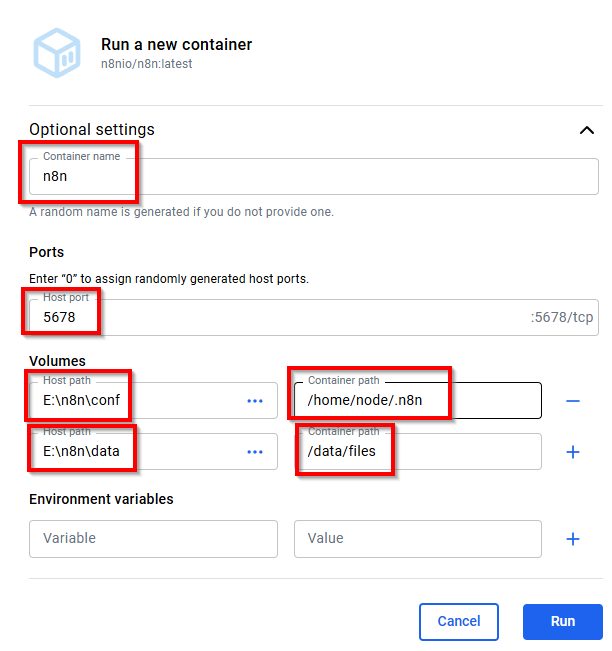Browse for the E:\n8n\conf host path folder

point(255,401)
